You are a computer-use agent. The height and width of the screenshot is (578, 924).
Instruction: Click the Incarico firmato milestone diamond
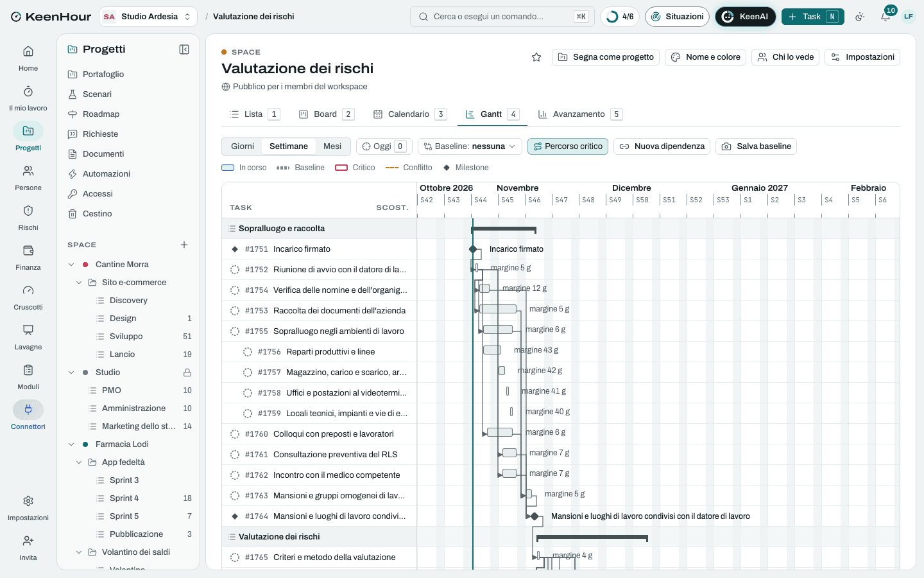473,249
